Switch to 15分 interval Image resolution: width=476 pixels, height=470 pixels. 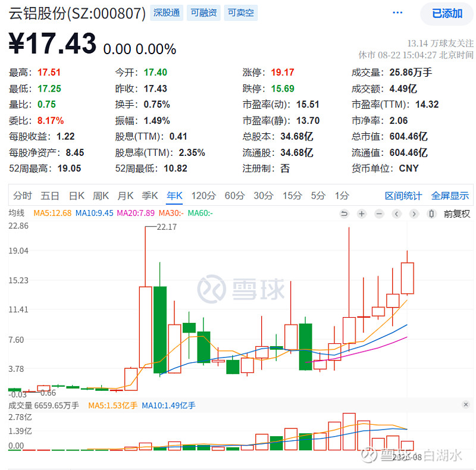pos(292,196)
